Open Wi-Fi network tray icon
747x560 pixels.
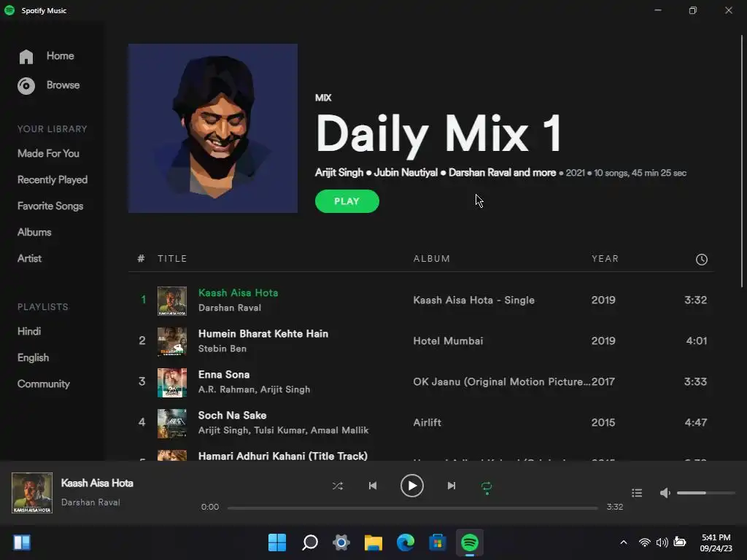click(x=645, y=542)
